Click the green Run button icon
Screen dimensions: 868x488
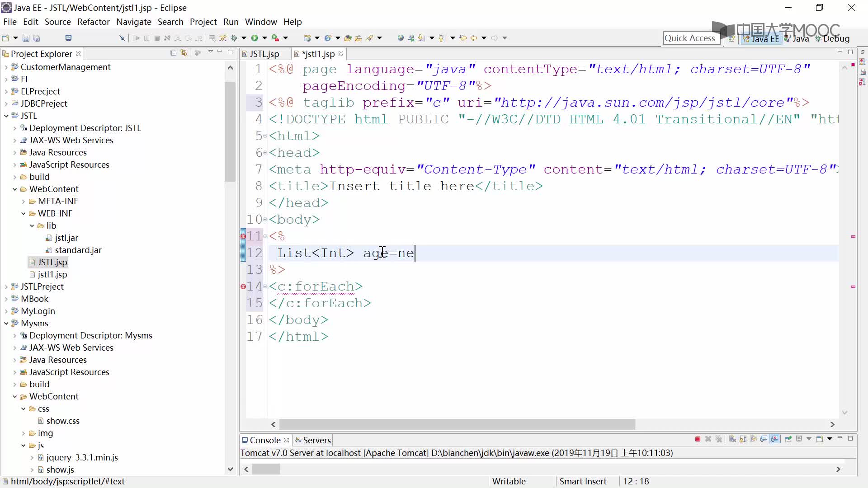point(255,38)
